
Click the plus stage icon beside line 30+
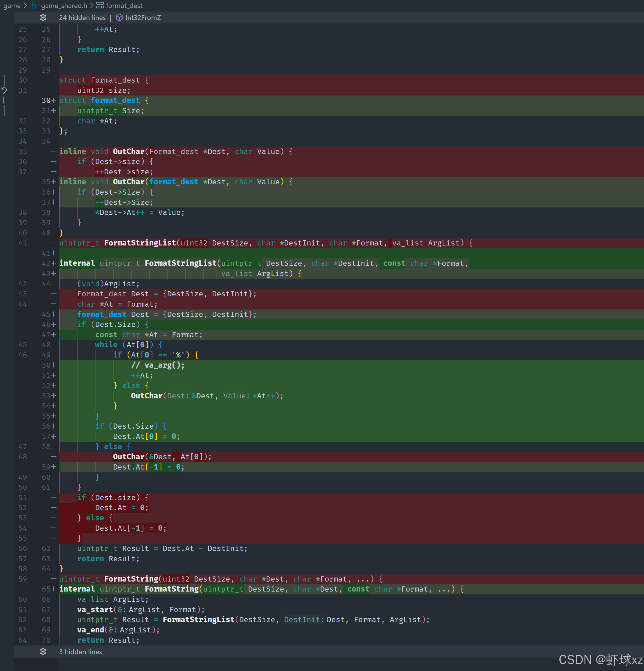pos(4,101)
